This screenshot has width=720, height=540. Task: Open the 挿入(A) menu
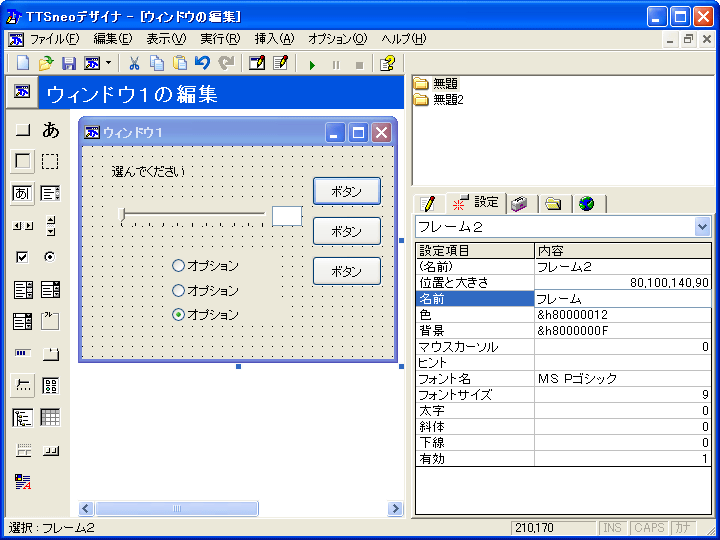pyautogui.click(x=274, y=39)
